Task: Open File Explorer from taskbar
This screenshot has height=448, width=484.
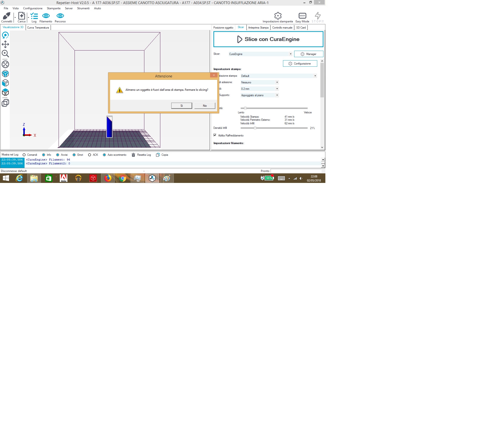Action: click(34, 178)
